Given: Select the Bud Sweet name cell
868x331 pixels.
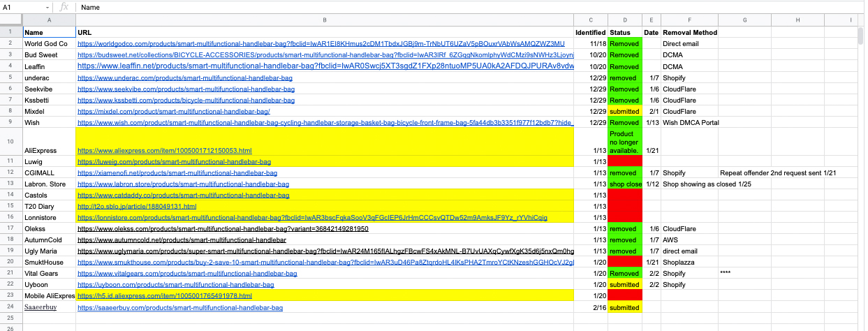Looking at the screenshot, I should pos(49,55).
